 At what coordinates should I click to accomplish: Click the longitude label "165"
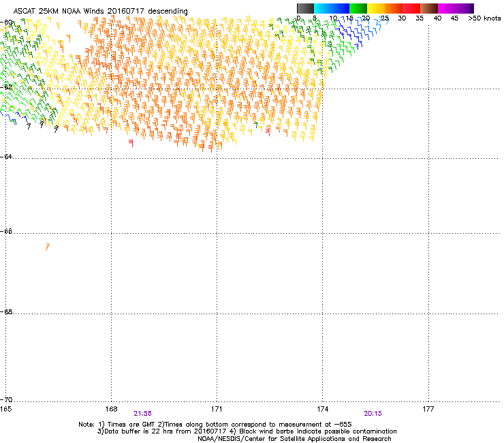(5, 409)
